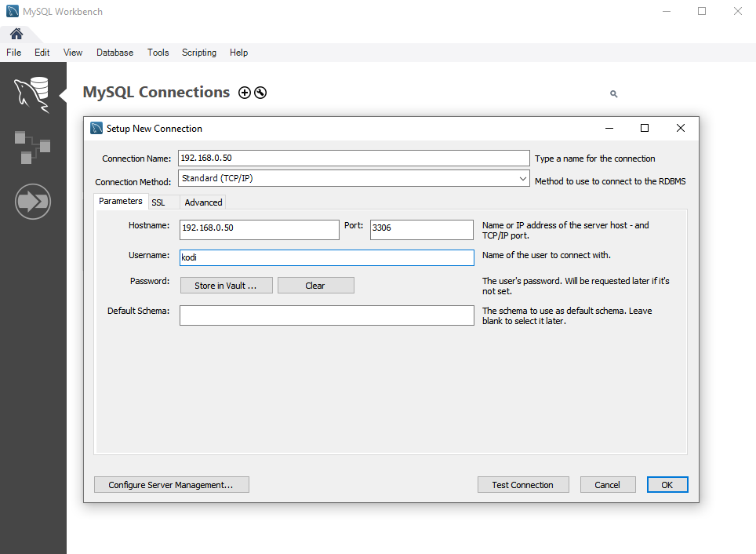Click the Hostname input field

tap(260, 229)
